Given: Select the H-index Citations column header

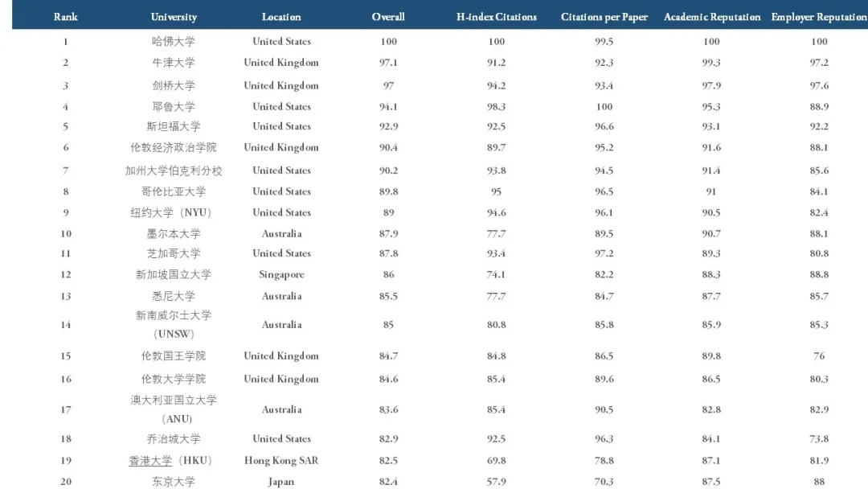Looking at the screenshot, I should 496,17.
